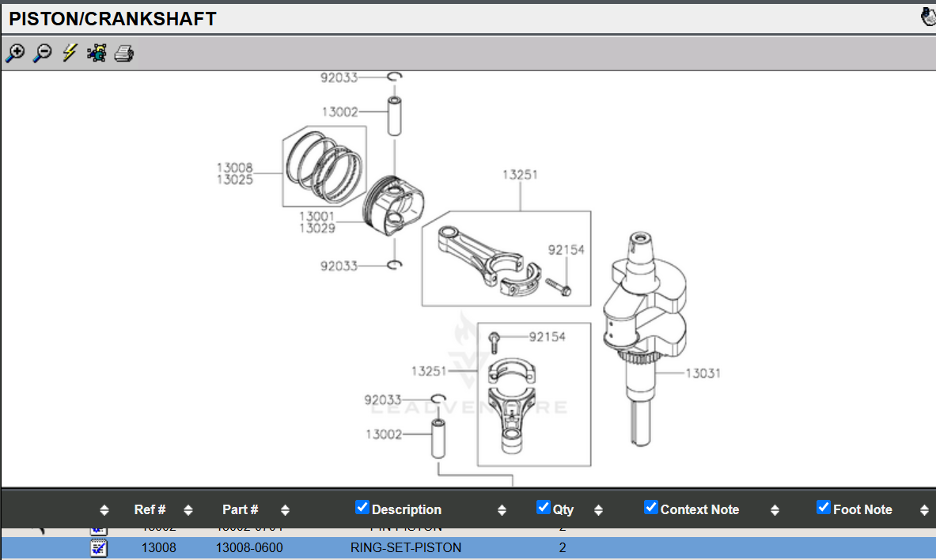Click the zoom in magnifier icon
The width and height of the screenshot is (936, 560).
pos(15,53)
